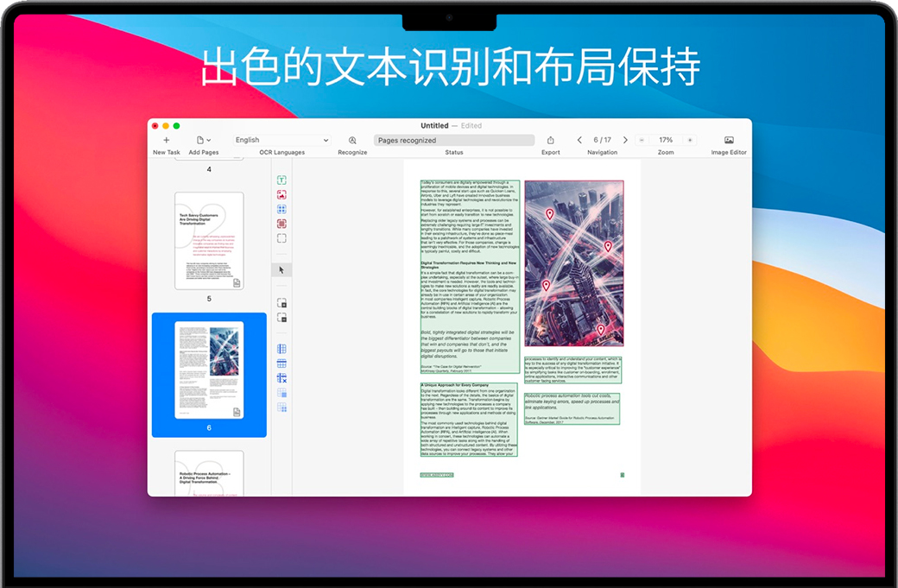
Task: Click the zoom out minus button
Action: point(642,140)
